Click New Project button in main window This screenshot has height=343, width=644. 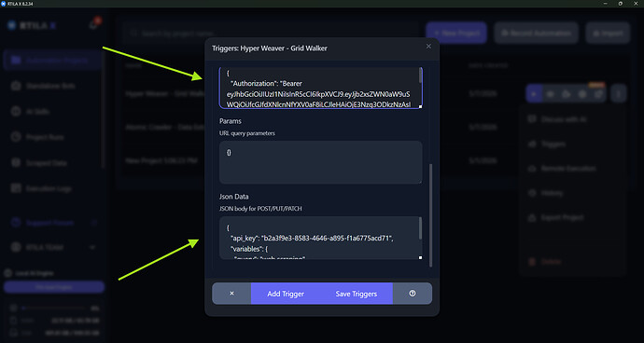coord(456,33)
